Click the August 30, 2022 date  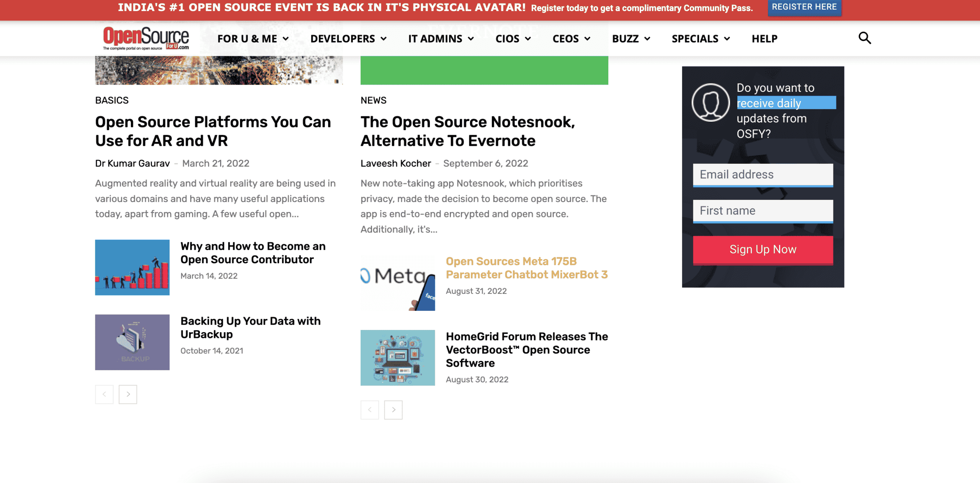click(477, 379)
